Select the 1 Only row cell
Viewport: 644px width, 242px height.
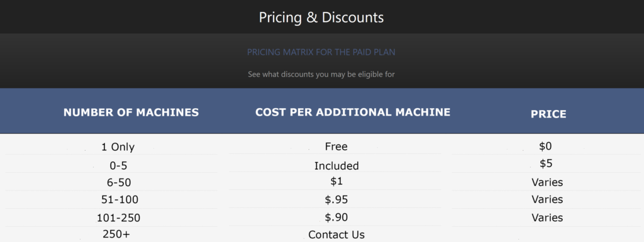[x=118, y=147]
